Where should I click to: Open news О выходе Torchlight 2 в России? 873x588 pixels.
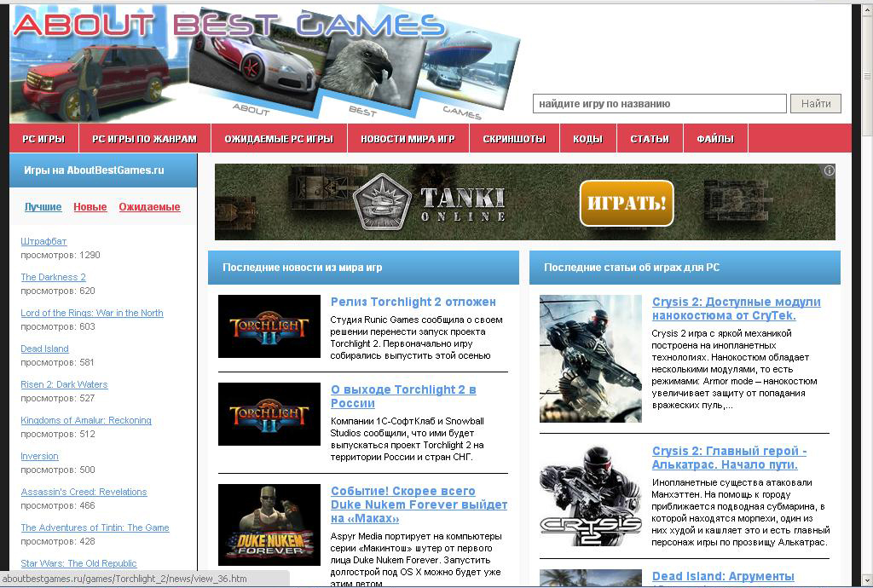[x=403, y=396]
